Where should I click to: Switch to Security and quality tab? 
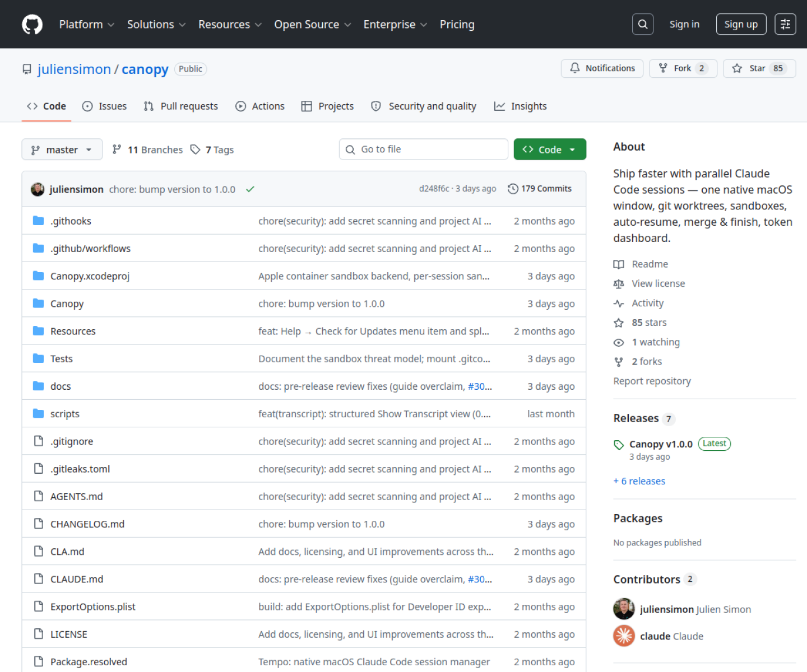424,106
